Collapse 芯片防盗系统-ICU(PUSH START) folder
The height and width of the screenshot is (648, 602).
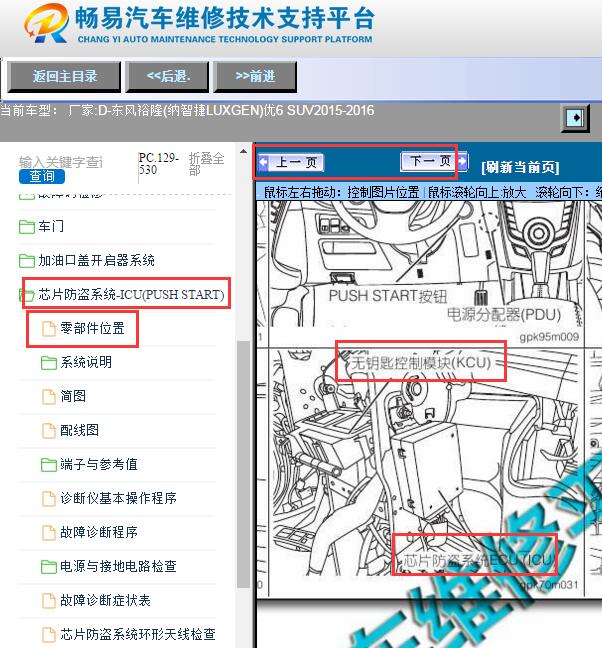[x=131, y=295]
